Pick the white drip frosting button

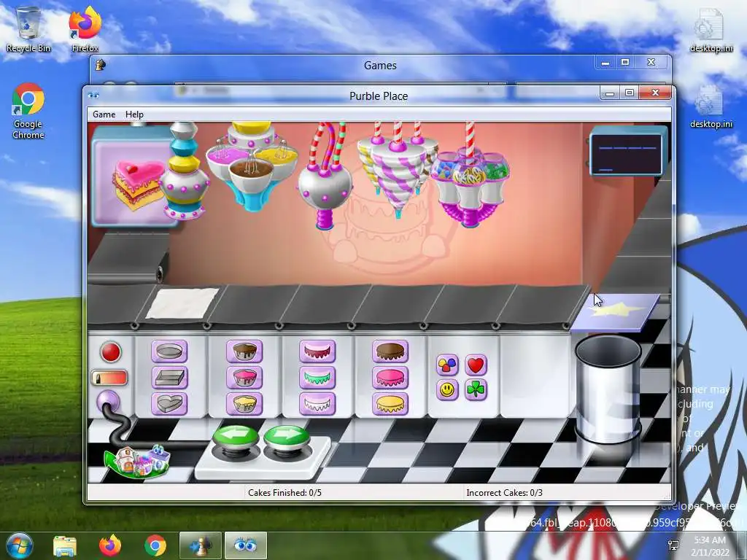point(317,404)
